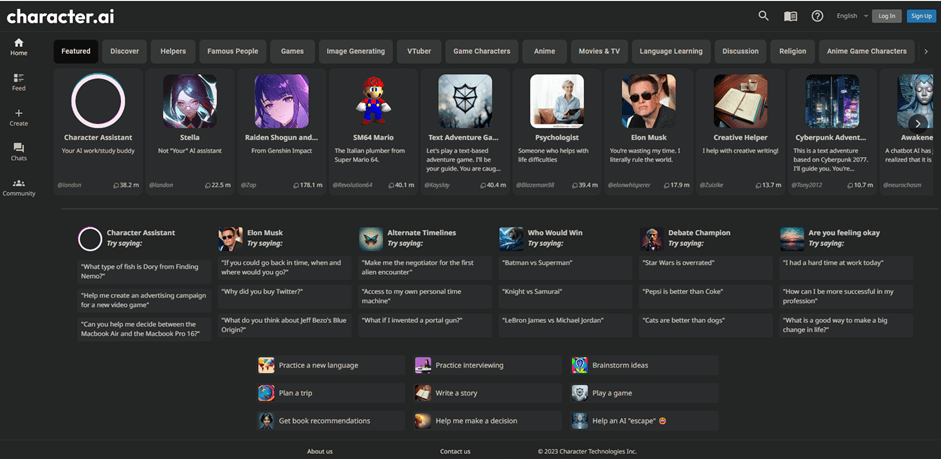941x459 pixels.
Task: Click creator name @Revolution64
Action: pos(353,185)
